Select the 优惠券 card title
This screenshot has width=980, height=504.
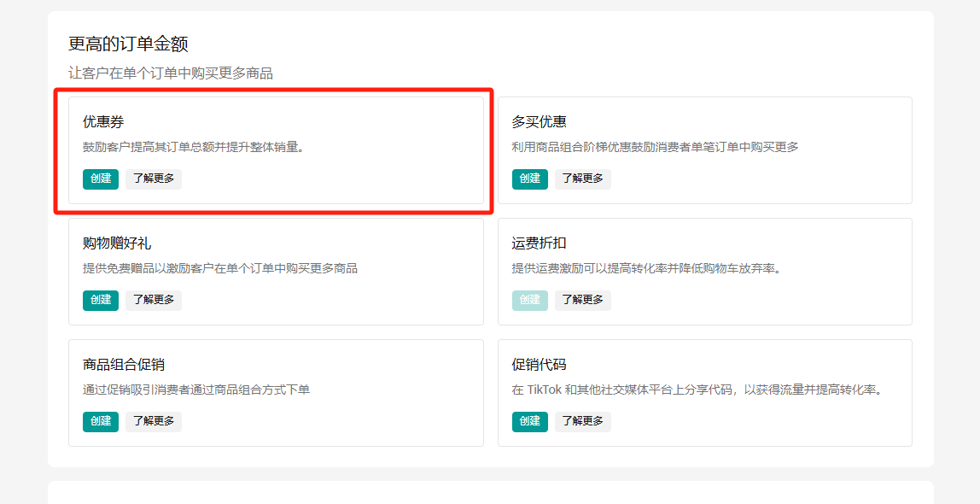[x=103, y=122]
